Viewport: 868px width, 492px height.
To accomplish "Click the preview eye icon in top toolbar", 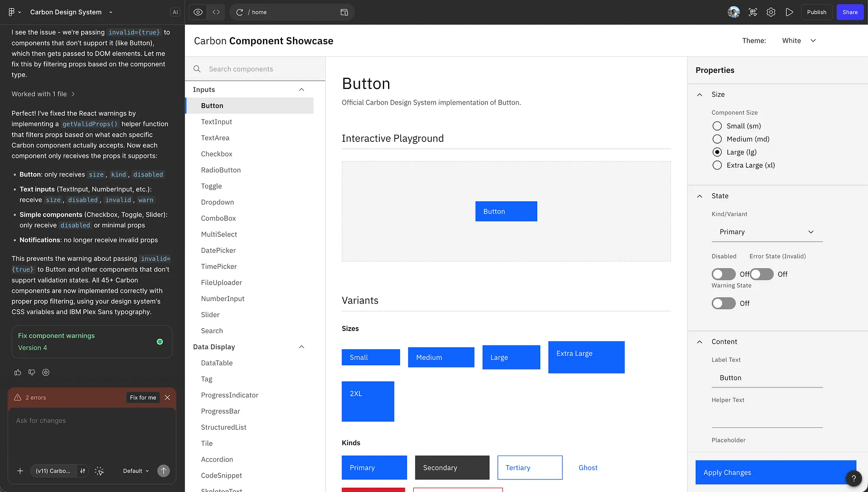I will [x=198, y=12].
